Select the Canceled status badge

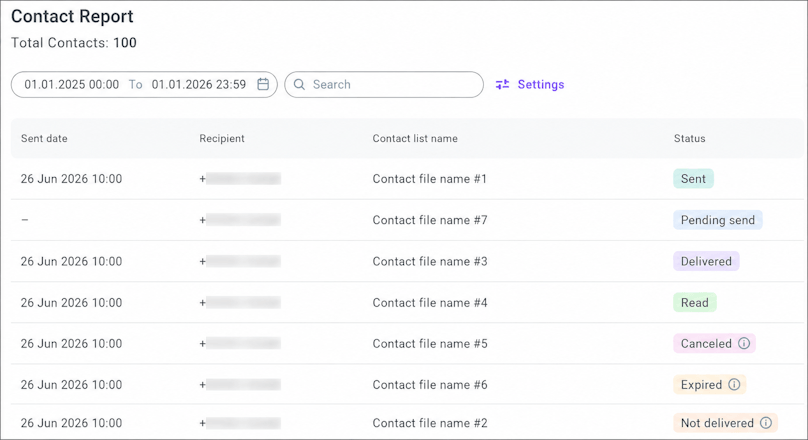(x=714, y=343)
